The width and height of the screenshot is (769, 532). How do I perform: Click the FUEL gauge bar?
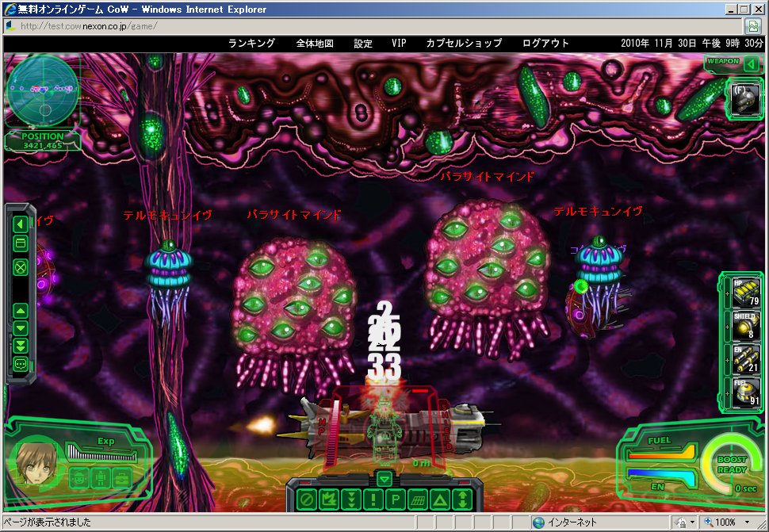662,452
